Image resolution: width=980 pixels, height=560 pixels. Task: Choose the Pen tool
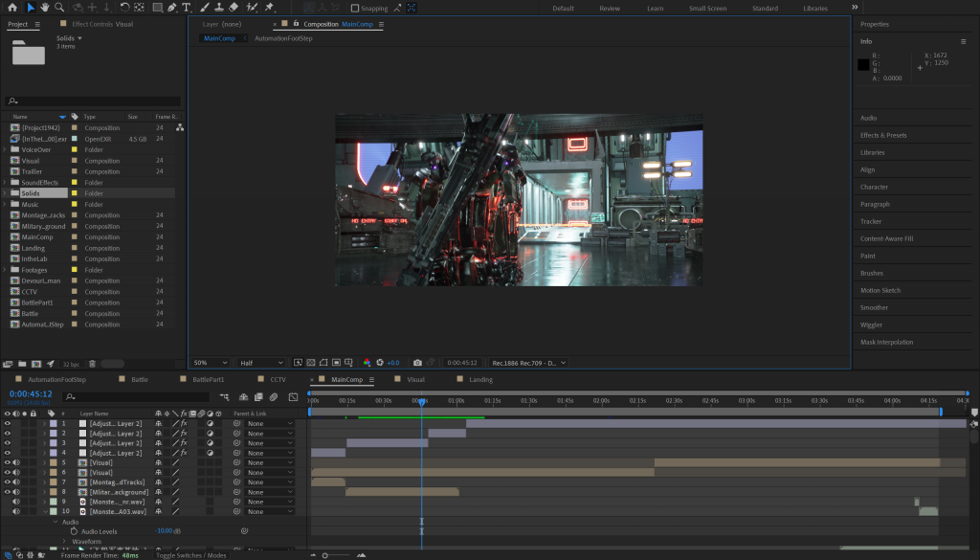(x=171, y=8)
